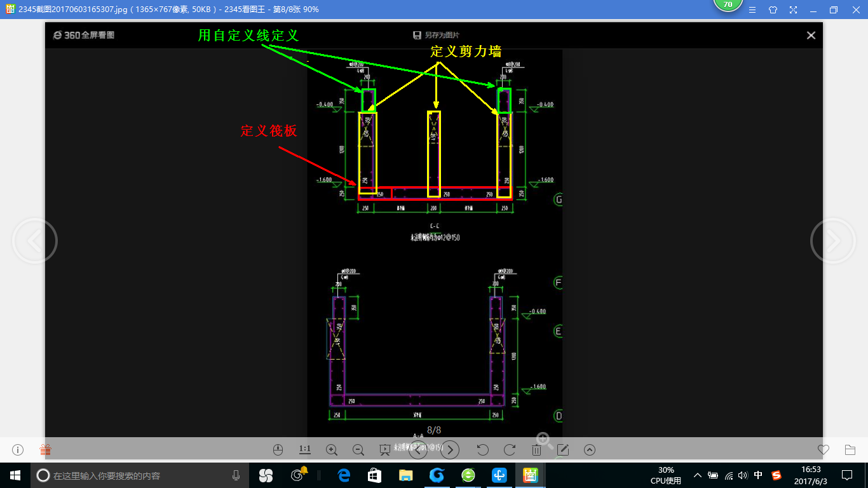Open the fan-shaped taskbar app
The image size is (868, 488).
tap(266, 475)
